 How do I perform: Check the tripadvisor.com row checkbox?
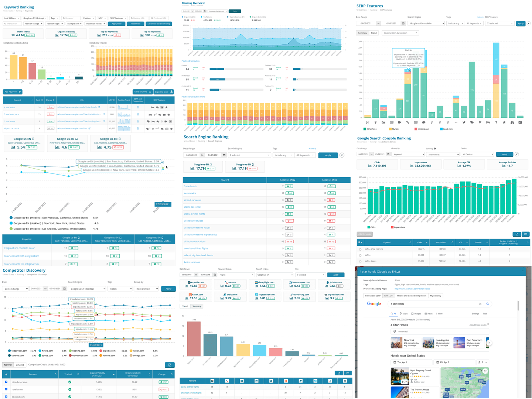(x=6, y=382)
